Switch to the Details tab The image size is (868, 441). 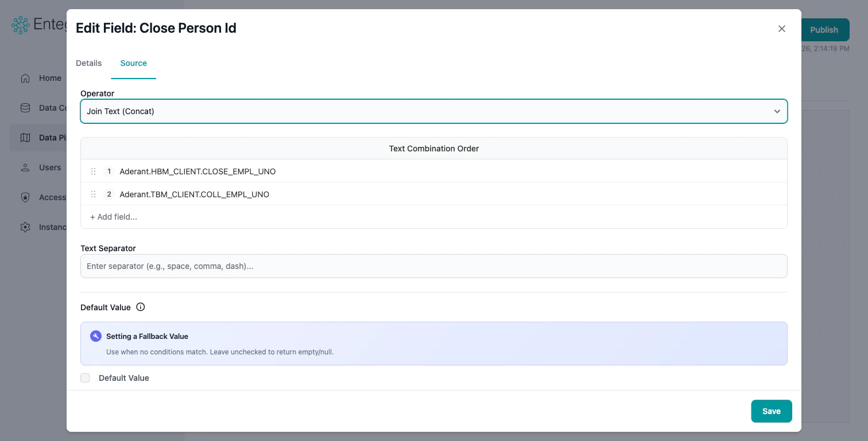point(88,63)
